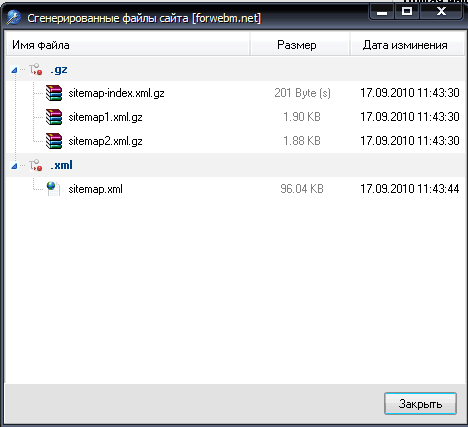This screenshot has height=427, width=468.
Task: Click the Закрыть button
Action: pyautogui.click(x=420, y=404)
